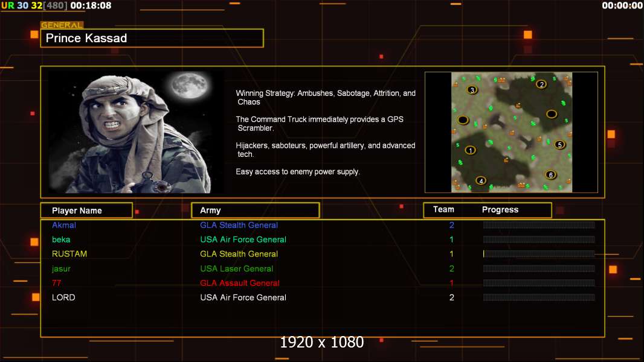
Task: Select player name LORD
Action: [x=63, y=297]
